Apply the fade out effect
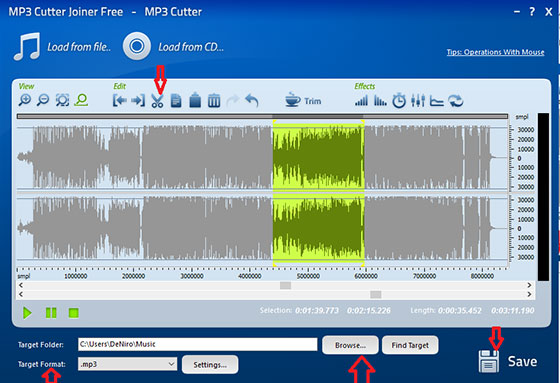 tap(380, 101)
